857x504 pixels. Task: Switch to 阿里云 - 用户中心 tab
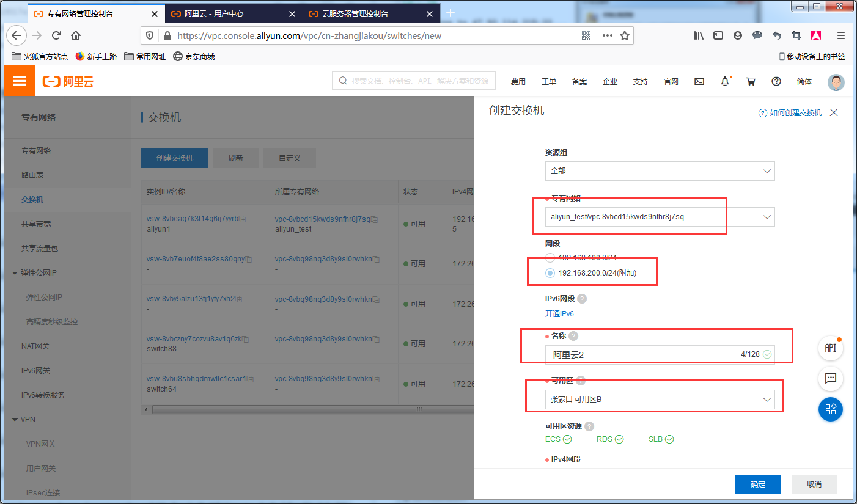[x=232, y=13]
